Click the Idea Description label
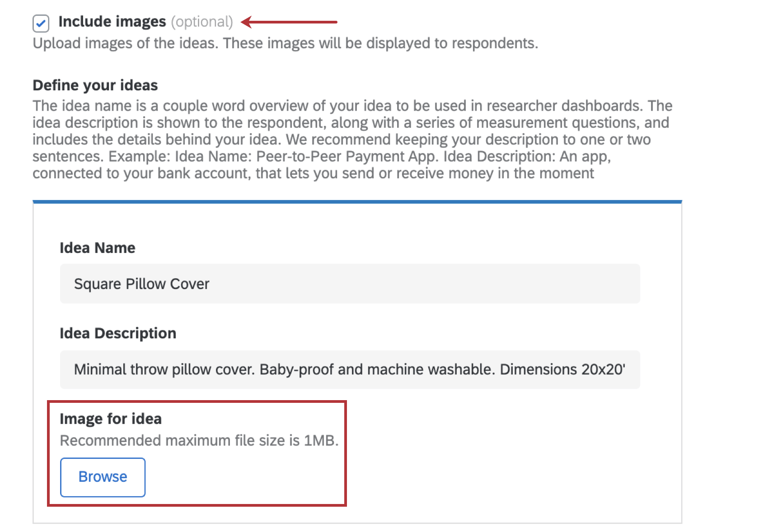Viewport: 768px width, 532px height. pos(117,333)
